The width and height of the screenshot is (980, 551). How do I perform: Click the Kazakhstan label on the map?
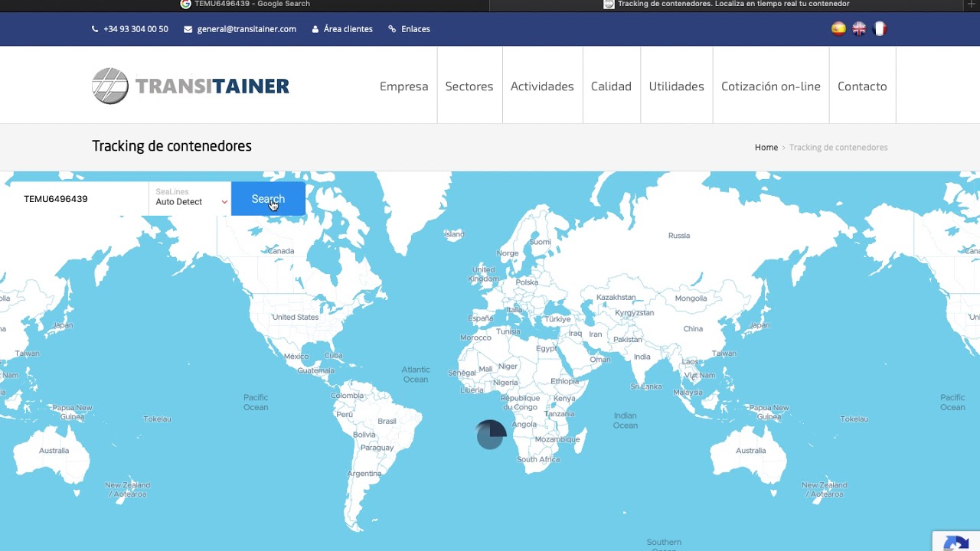tap(616, 298)
